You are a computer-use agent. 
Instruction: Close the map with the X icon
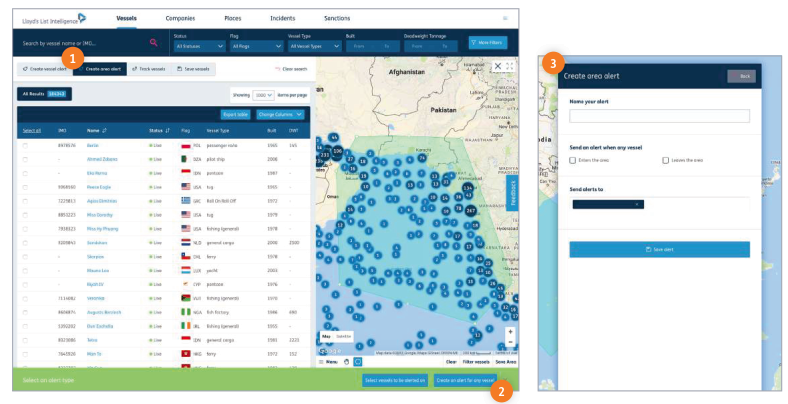[498, 66]
